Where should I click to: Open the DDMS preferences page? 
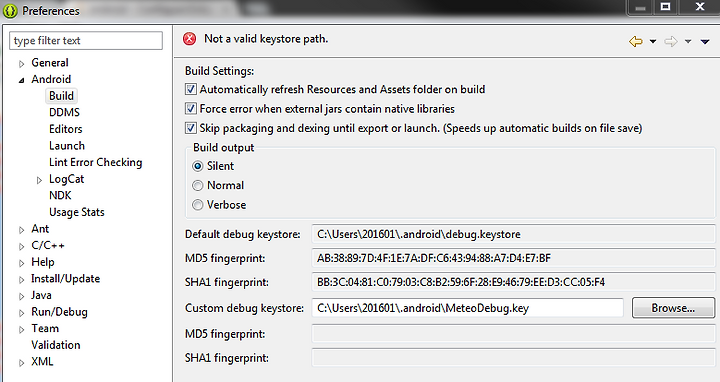tap(64, 112)
